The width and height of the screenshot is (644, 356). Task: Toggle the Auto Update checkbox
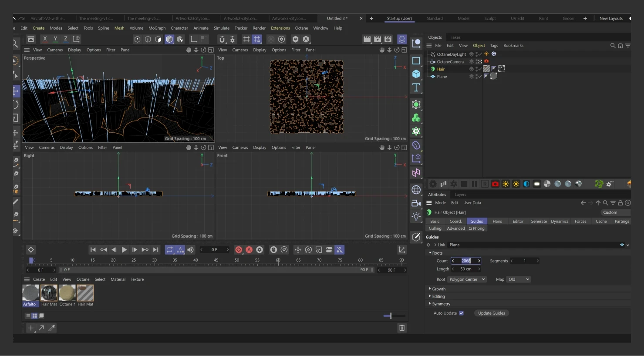point(462,313)
